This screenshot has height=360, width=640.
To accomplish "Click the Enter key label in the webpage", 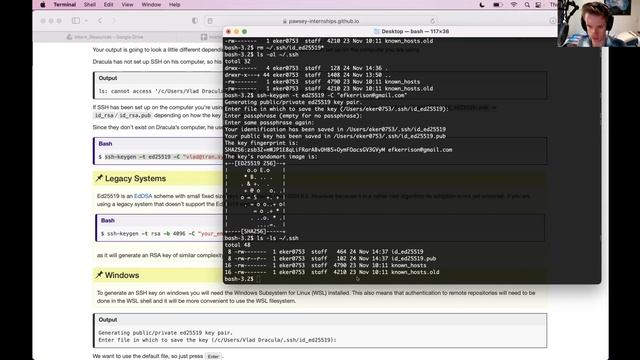I will tap(213, 356).
